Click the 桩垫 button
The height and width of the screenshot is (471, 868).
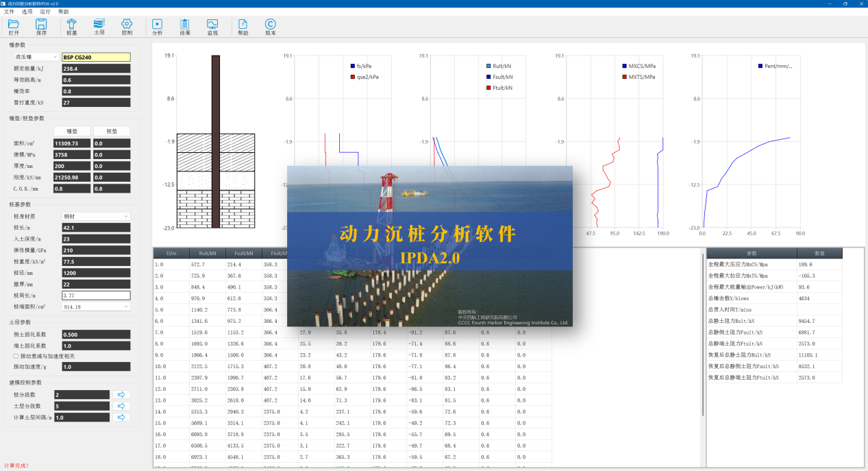tap(112, 131)
